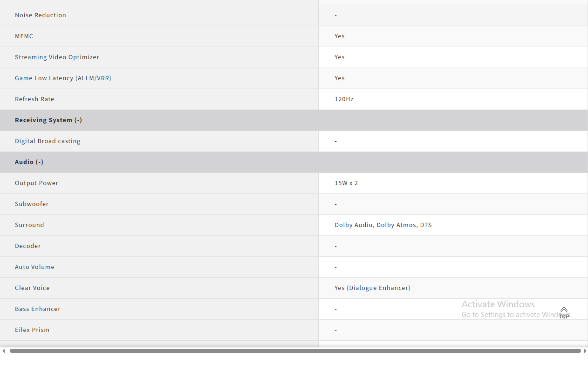Collapse the Receiving System section header
Image resolution: width=588 pixels, height=373 pixels.
pos(48,120)
